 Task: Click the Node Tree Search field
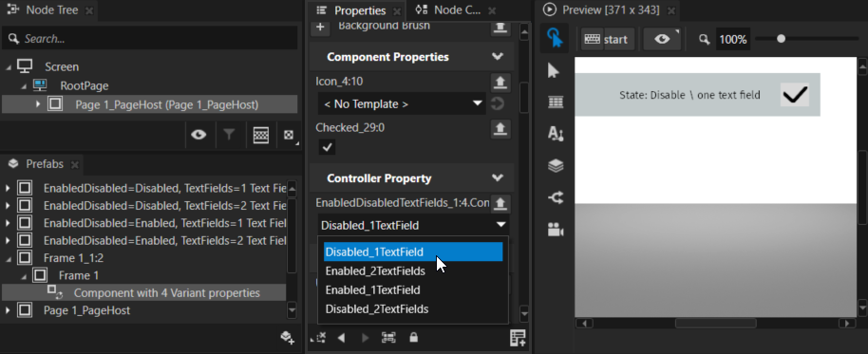(x=149, y=39)
